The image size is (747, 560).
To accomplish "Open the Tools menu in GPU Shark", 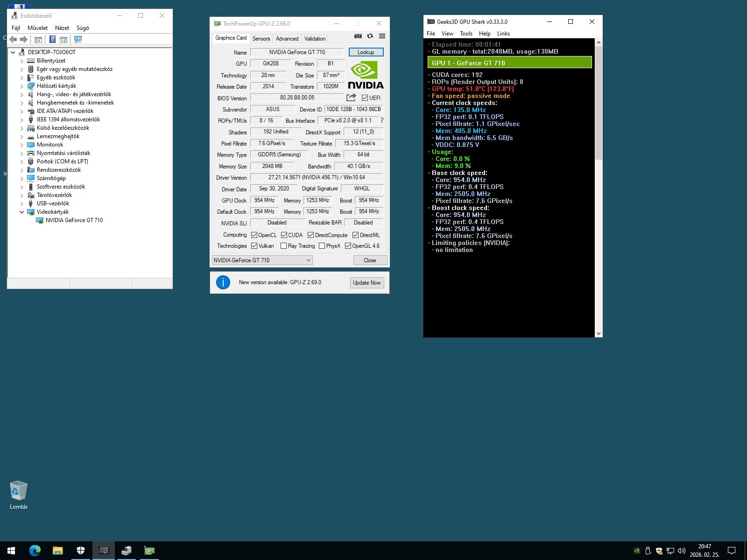I will pyautogui.click(x=466, y=34).
